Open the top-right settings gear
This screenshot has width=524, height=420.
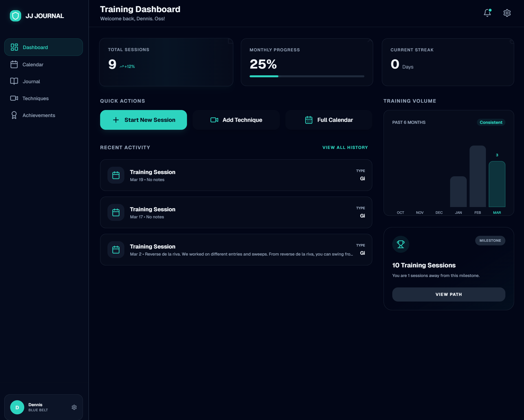507,13
